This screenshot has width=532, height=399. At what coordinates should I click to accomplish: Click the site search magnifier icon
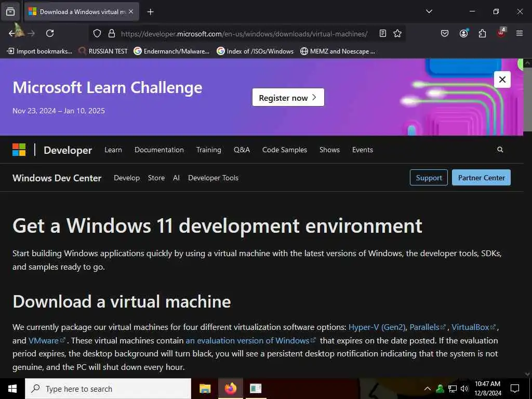pos(500,150)
